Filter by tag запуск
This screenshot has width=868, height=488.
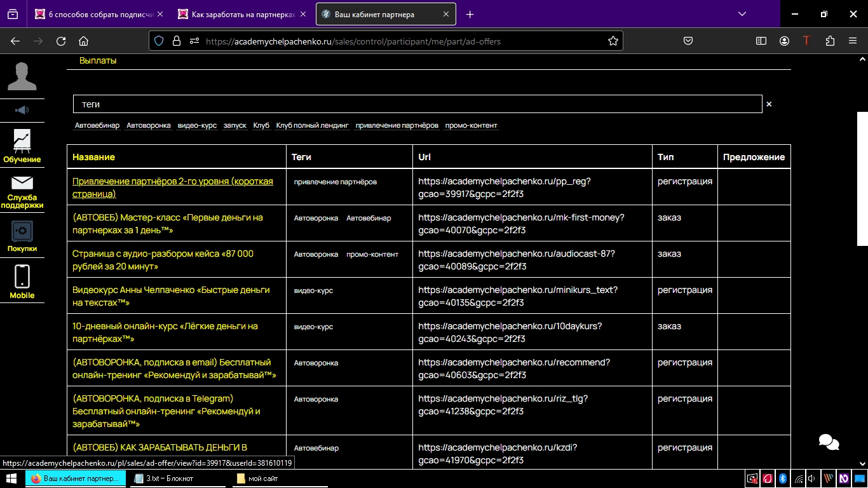click(234, 125)
